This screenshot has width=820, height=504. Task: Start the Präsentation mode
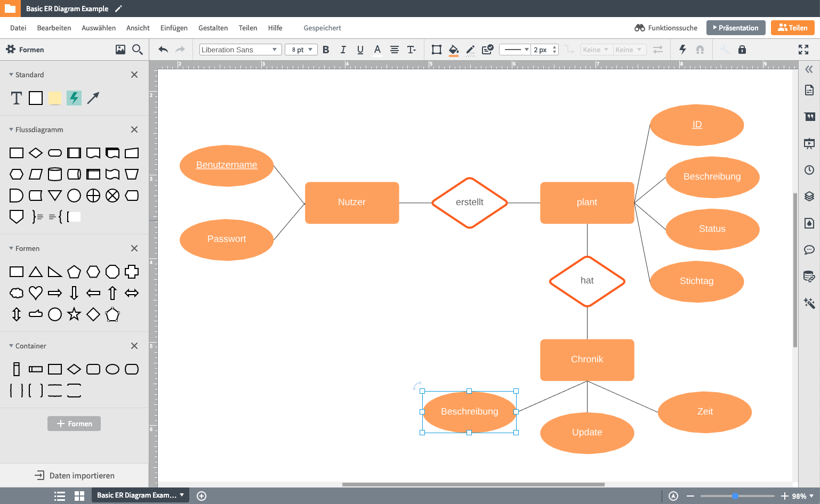(x=735, y=28)
